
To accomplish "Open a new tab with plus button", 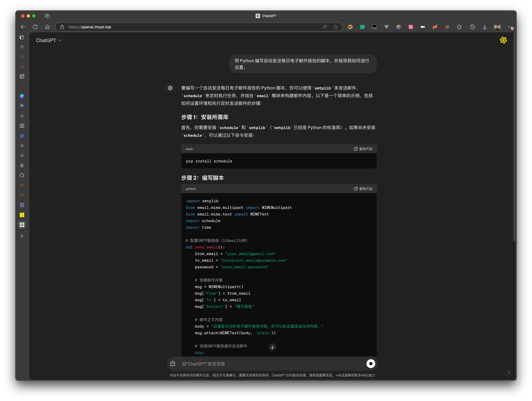I will pyautogui.click(x=22, y=236).
